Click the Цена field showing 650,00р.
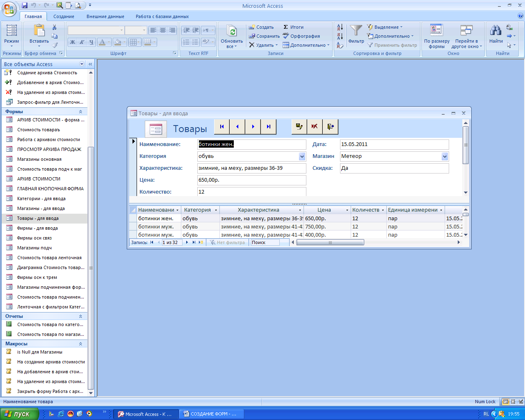Viewport: 525px width, 420px height. point(252,180)
